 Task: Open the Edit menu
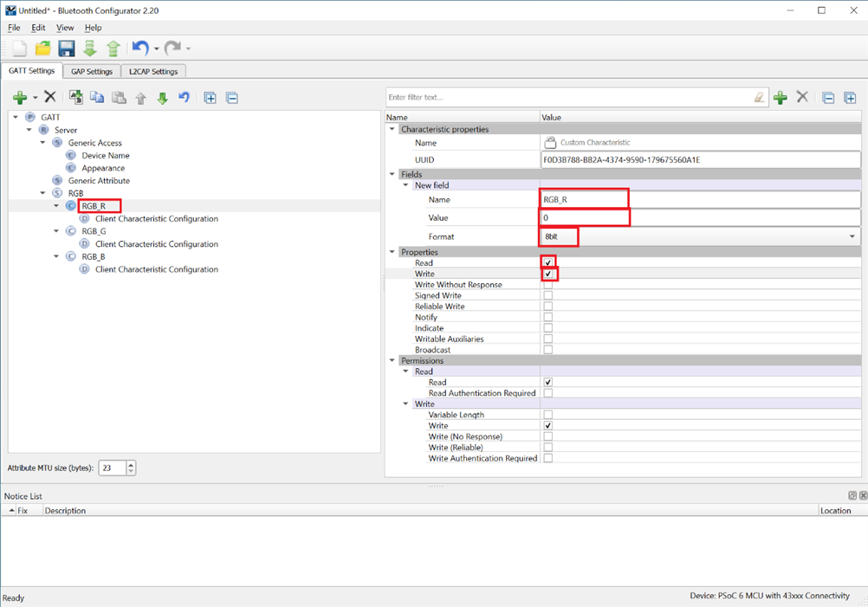point(38,28)
